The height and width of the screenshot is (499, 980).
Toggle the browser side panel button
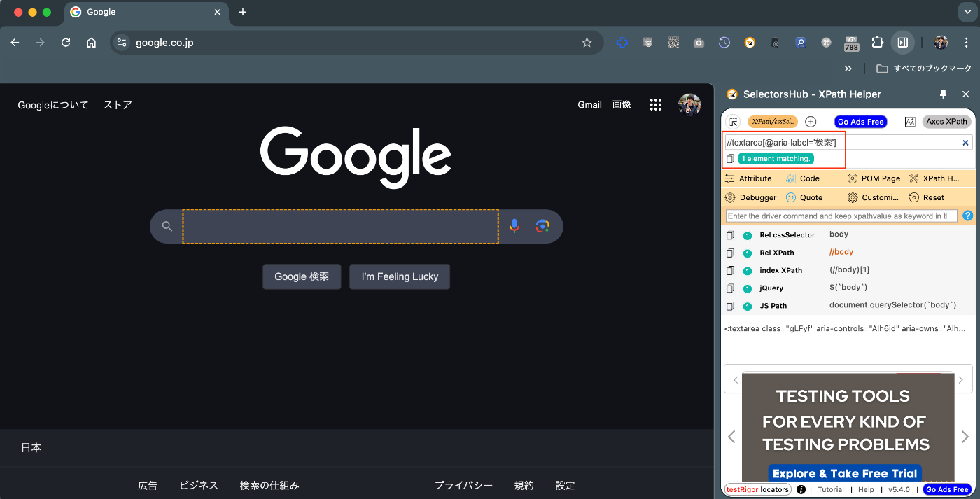(903, 43)
